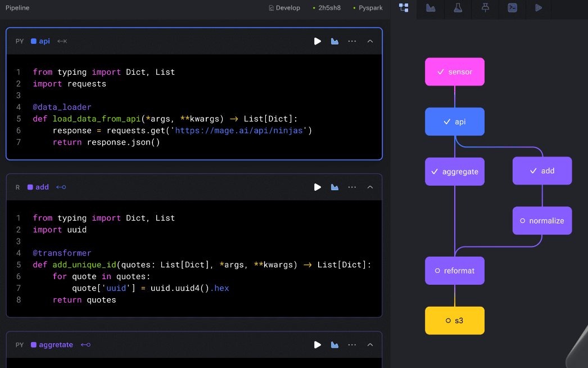
Task: Collapse the api code block
Action: click(x=370, y=41)
